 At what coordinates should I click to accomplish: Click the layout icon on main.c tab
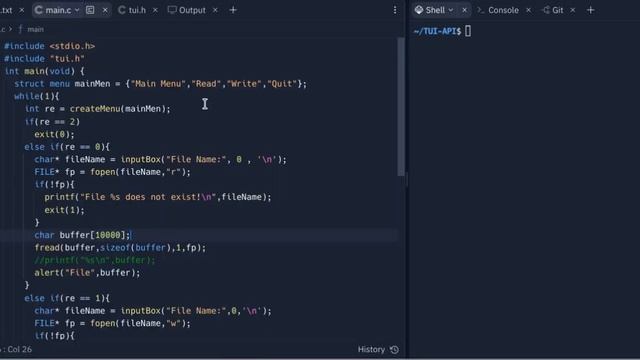point(90,10)
